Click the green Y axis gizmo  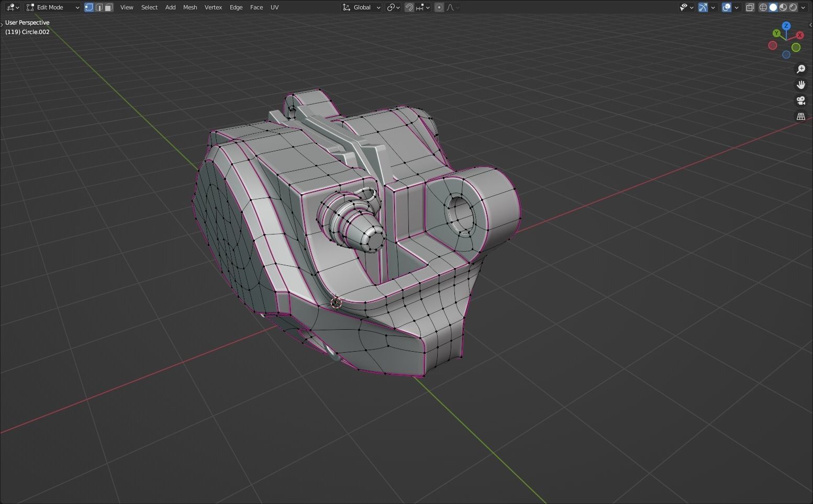coord(777,33)
